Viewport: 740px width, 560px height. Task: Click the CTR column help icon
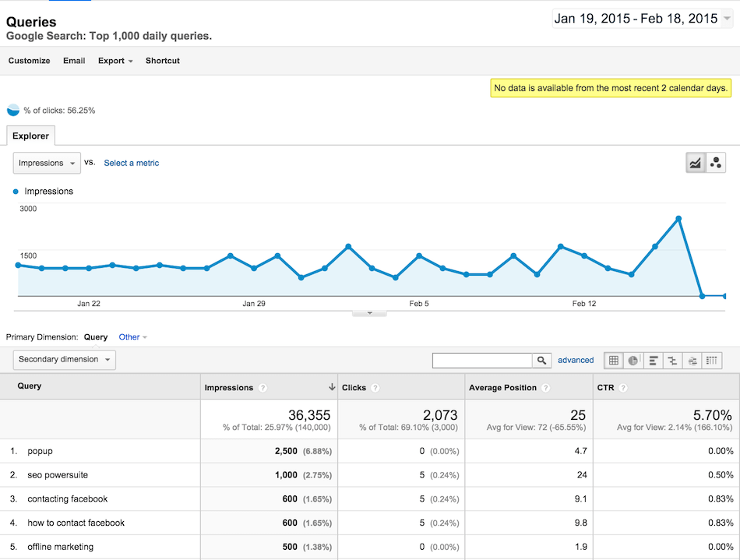coord(622,387)
